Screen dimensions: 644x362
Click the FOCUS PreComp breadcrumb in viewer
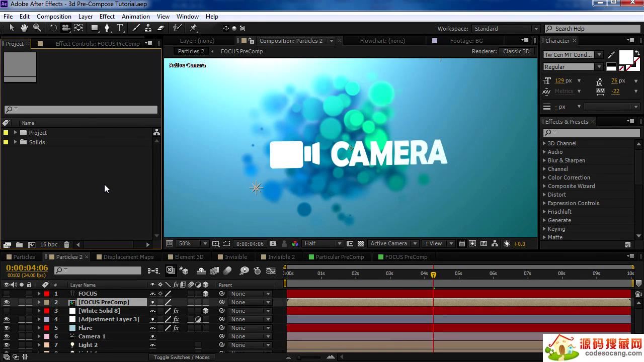pos(242,51)
